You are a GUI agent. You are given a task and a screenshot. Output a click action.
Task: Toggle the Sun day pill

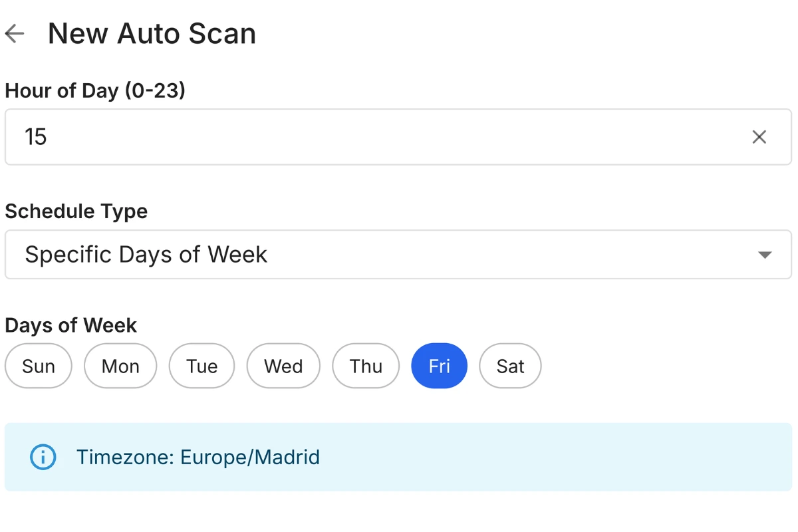(38, 366)
